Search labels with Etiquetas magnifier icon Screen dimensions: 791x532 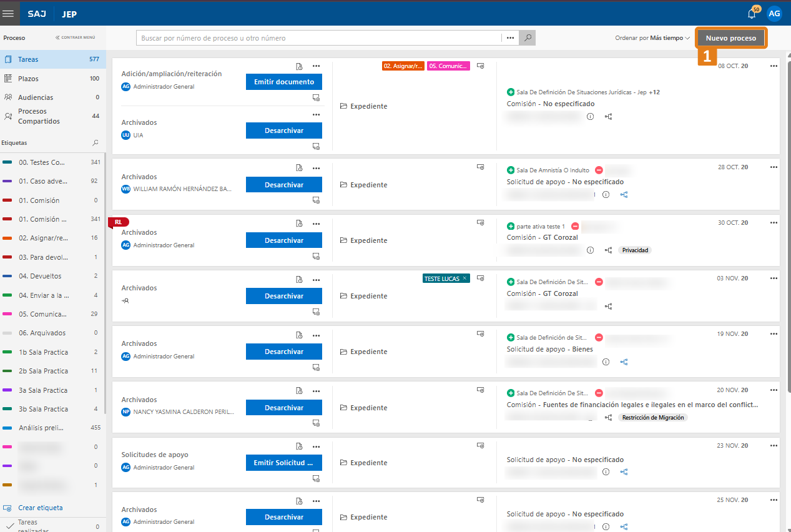click(96, 143)
